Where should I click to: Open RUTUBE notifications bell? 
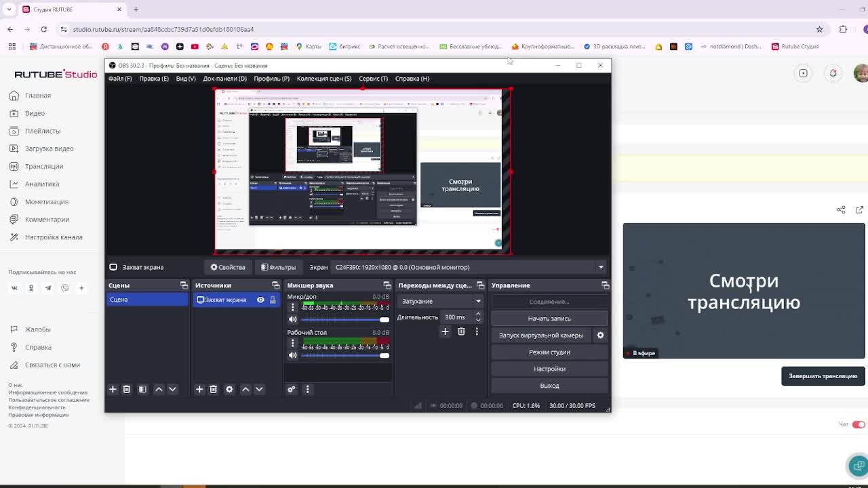click(833, 73)
